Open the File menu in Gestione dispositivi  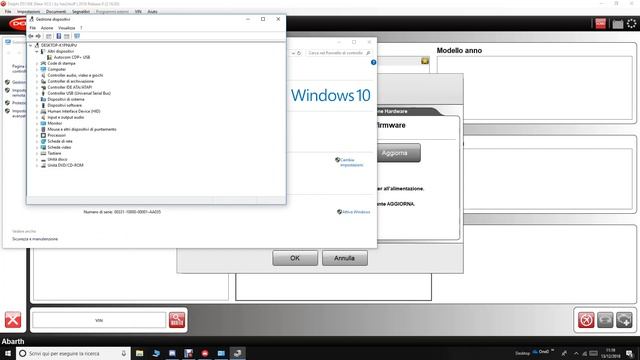click(33, 28)
